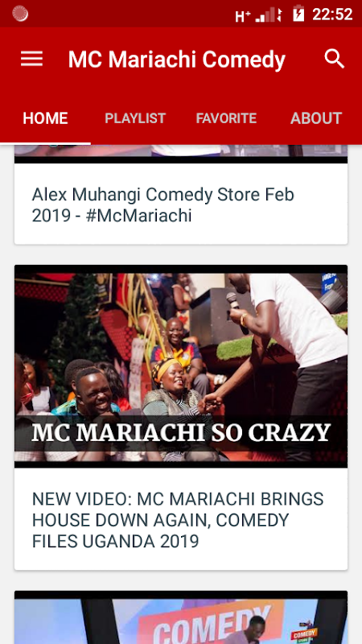The image size is (362, 644).
Task: Go to the ABOUT tab
Action: point(316,118)
